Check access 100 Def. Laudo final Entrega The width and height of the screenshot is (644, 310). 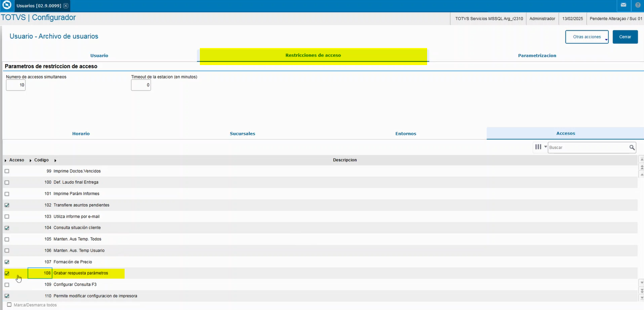pos(7,182)
